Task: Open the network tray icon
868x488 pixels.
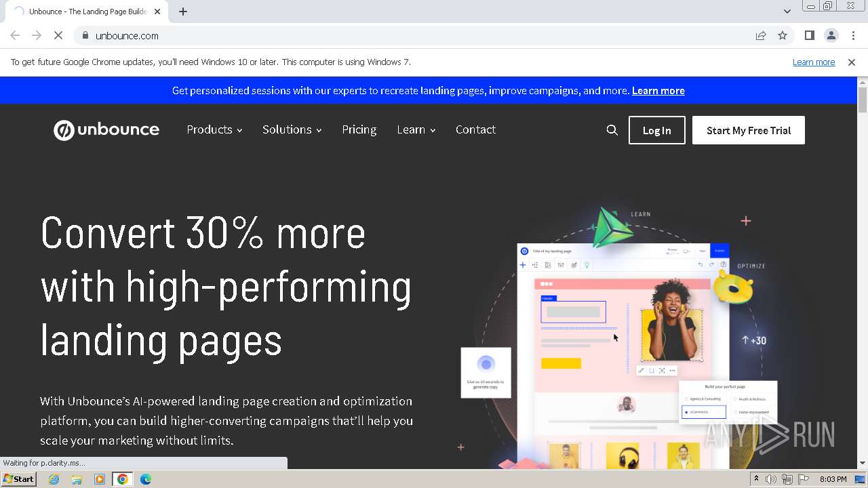Action: (787, 479)
